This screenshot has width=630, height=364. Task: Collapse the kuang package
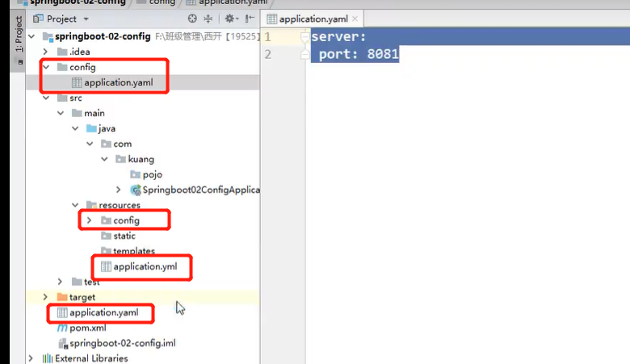(104, 159)
